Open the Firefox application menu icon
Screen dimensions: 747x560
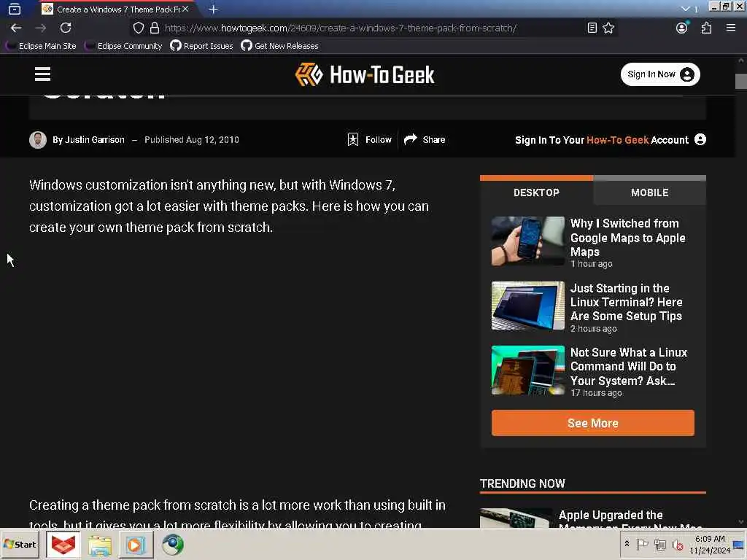pyautogui.click(x=731, y=28)
